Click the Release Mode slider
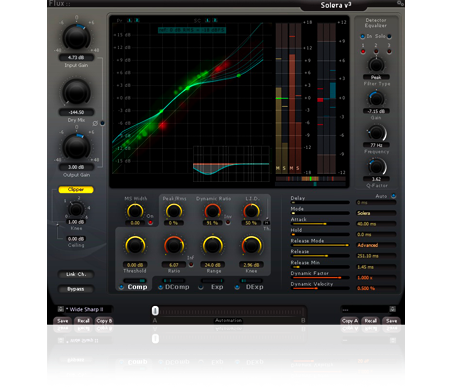Viewport: 455px width, 390px height. [x=320, y=245]
